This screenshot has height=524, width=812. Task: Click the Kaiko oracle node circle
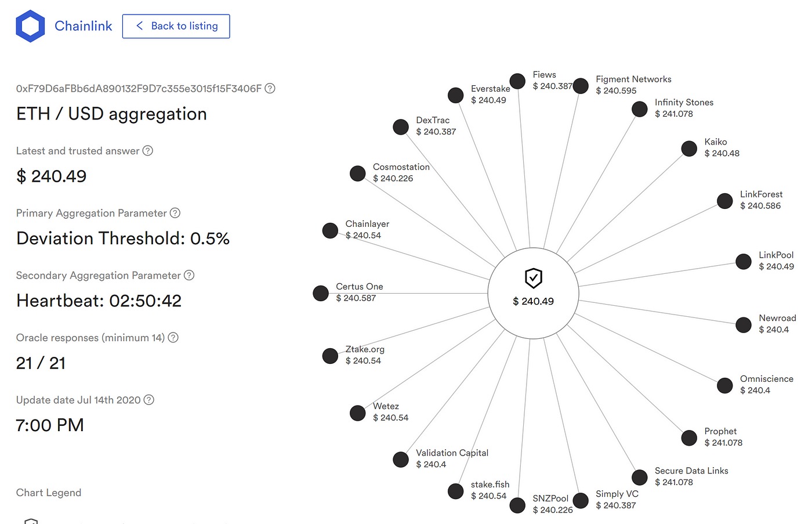click(689, 149)
